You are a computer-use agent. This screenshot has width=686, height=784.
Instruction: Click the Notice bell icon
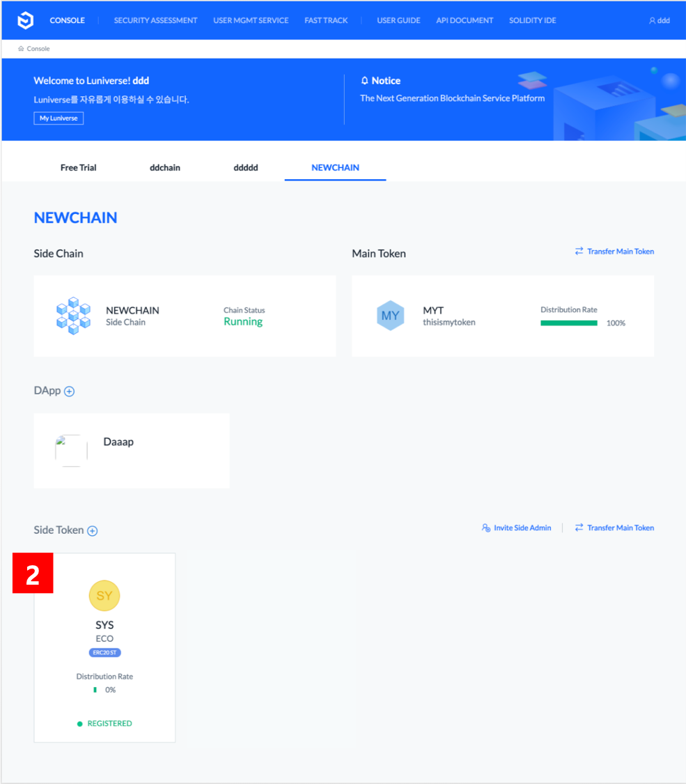point(365,81)
